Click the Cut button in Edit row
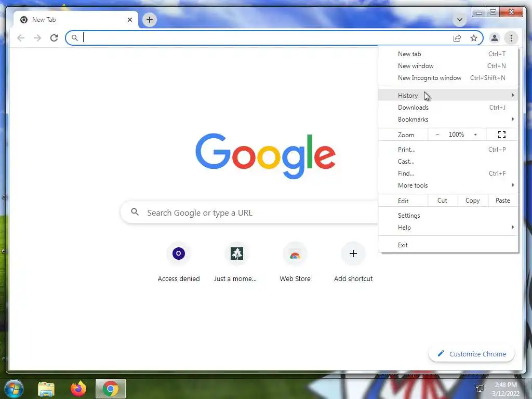532x399 pixels. pos(443,201)
